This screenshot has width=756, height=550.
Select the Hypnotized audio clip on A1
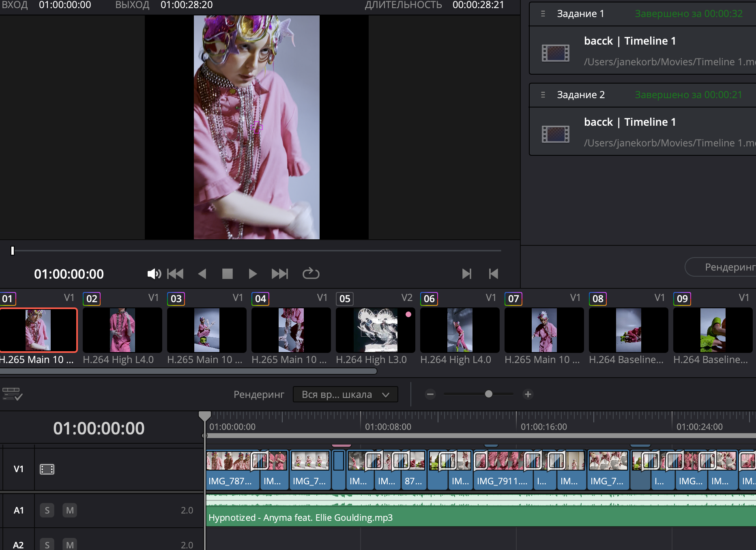[x=481, y=510]
